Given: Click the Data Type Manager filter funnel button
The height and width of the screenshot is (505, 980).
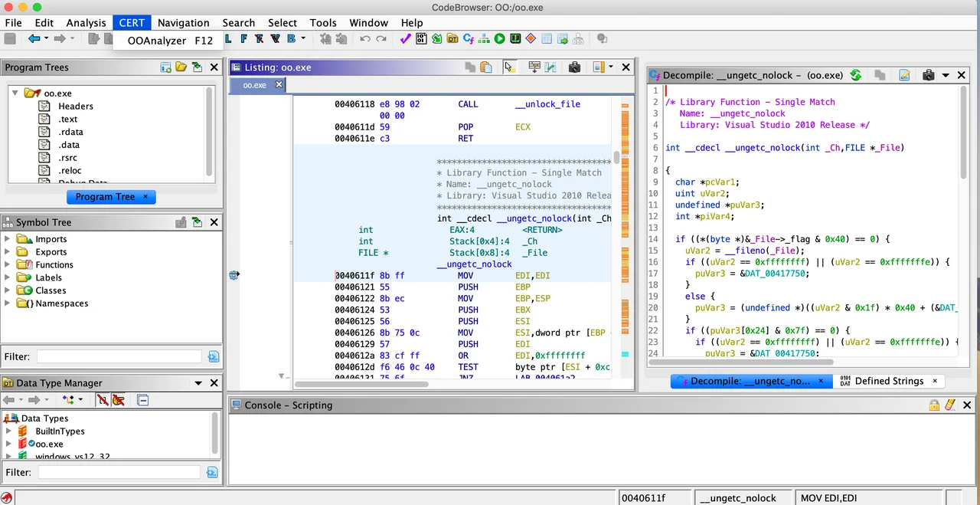Looking at the screenshot, I should pos(212,472).
